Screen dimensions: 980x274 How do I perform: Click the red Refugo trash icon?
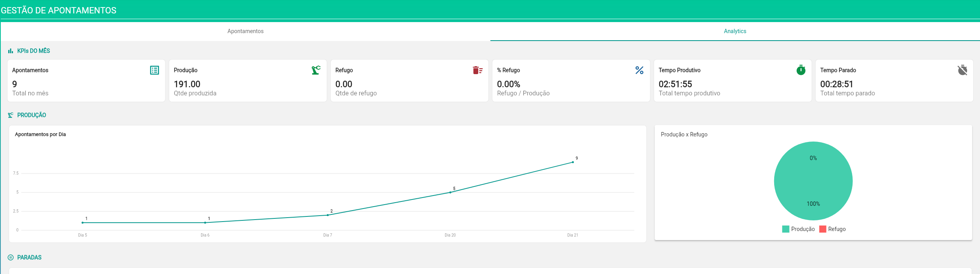point(477,70)
